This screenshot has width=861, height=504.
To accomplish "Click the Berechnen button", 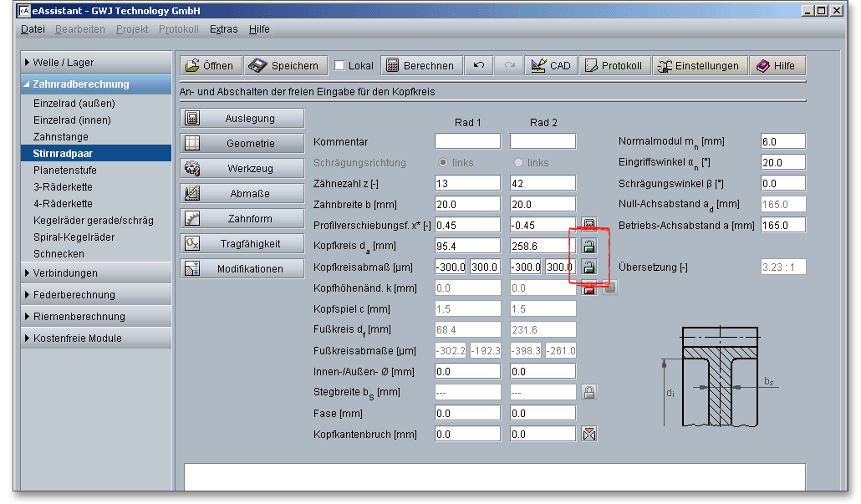I will pos(421,66).
